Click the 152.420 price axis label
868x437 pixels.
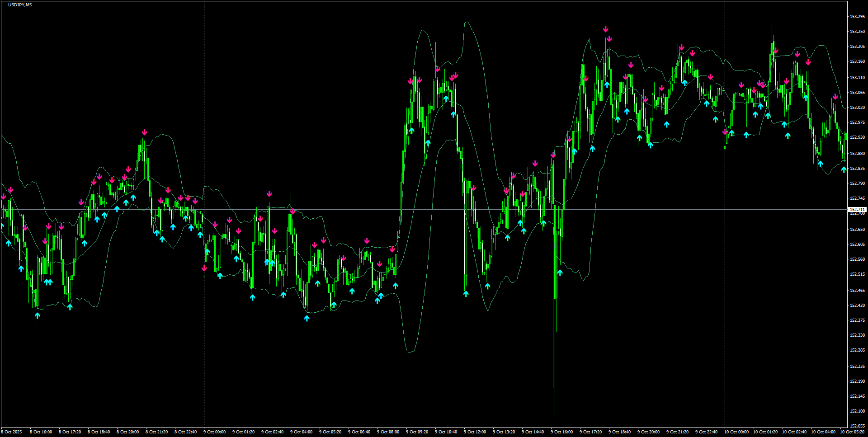pos(857,305)
